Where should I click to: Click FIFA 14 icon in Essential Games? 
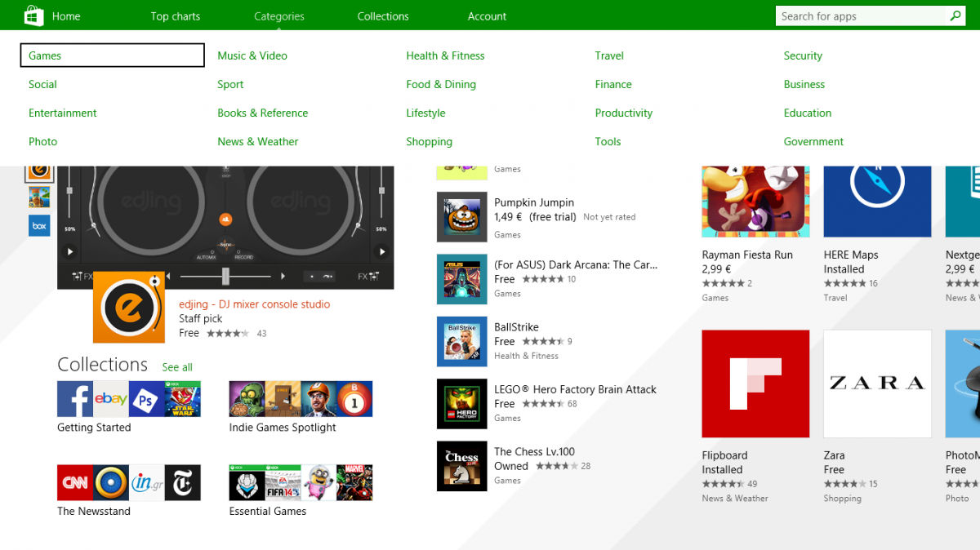[283, 482]
